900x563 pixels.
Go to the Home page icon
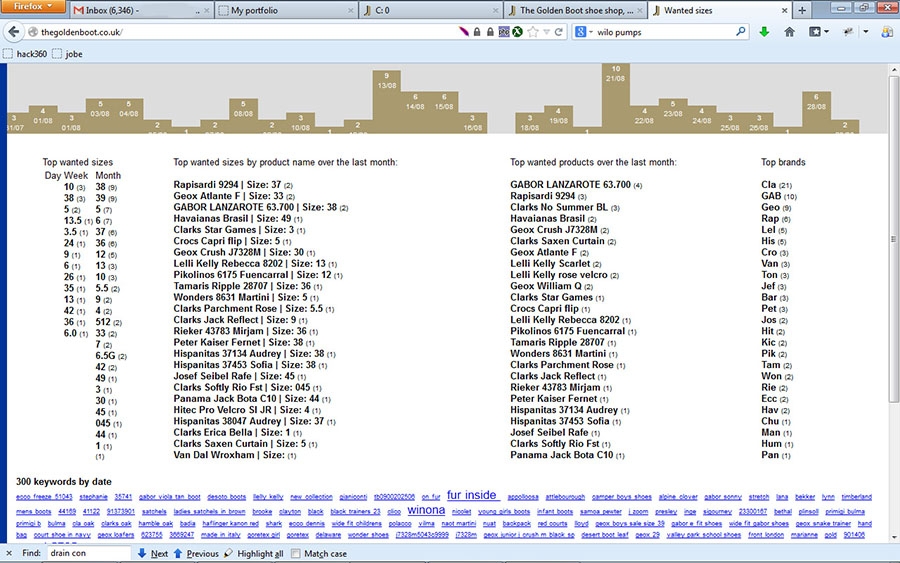(790, 32)
